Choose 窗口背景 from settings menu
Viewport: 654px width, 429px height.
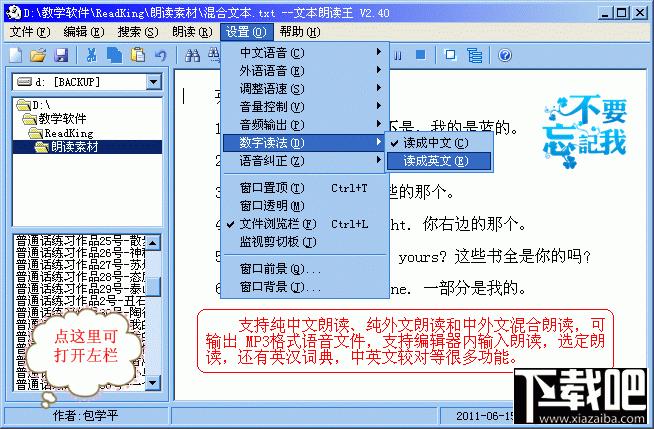(280, 287)
